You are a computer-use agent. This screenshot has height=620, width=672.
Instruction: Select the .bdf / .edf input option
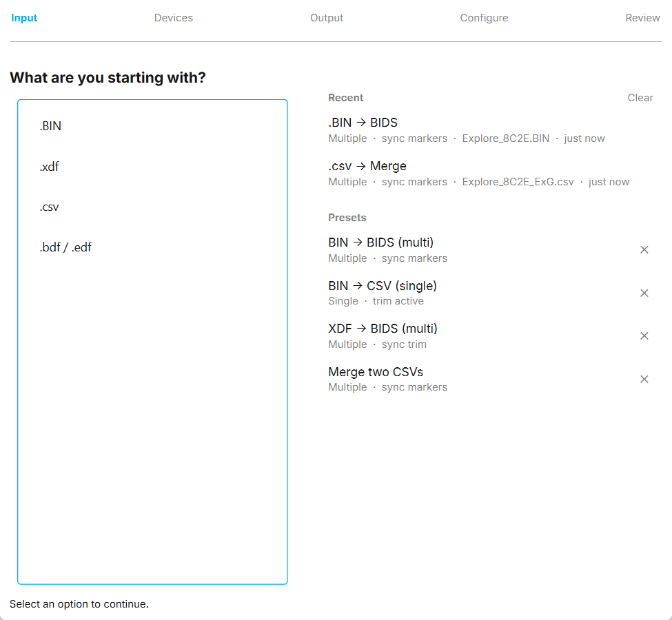click(x=152, y=247)
